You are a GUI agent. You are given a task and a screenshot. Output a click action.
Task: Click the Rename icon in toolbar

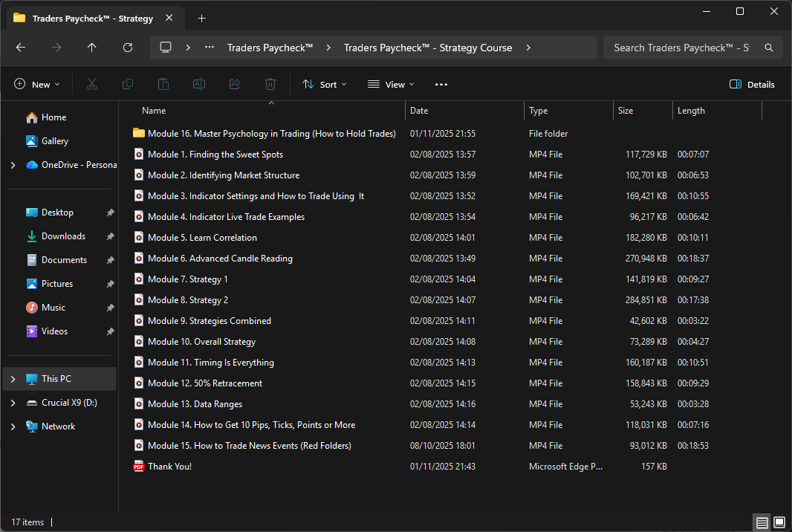(199, 85)
